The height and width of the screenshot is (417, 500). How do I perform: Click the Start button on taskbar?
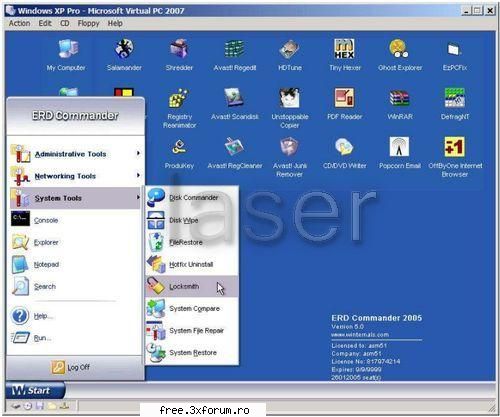[x=35, y=390]
